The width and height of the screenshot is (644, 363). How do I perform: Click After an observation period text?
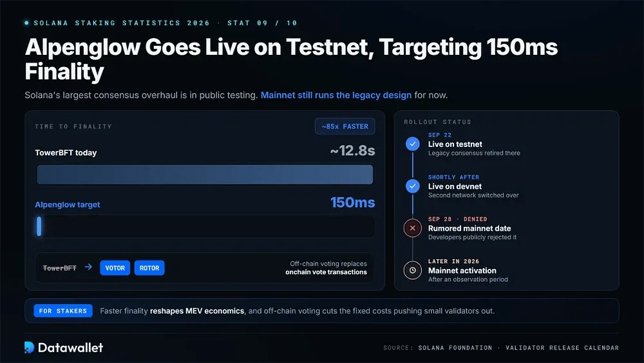(x=468, y=280)
